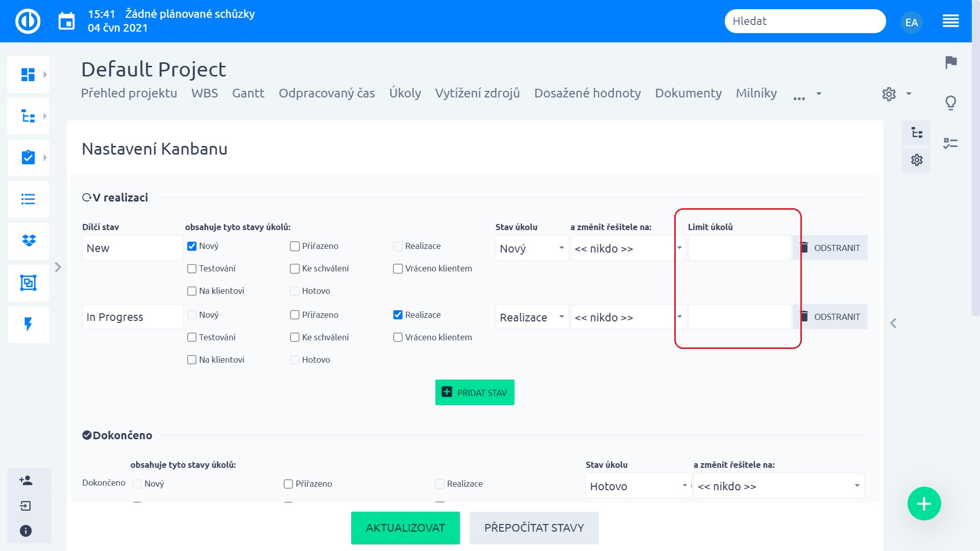Switch to Odpracovaný čas tab

coord(327,93)
